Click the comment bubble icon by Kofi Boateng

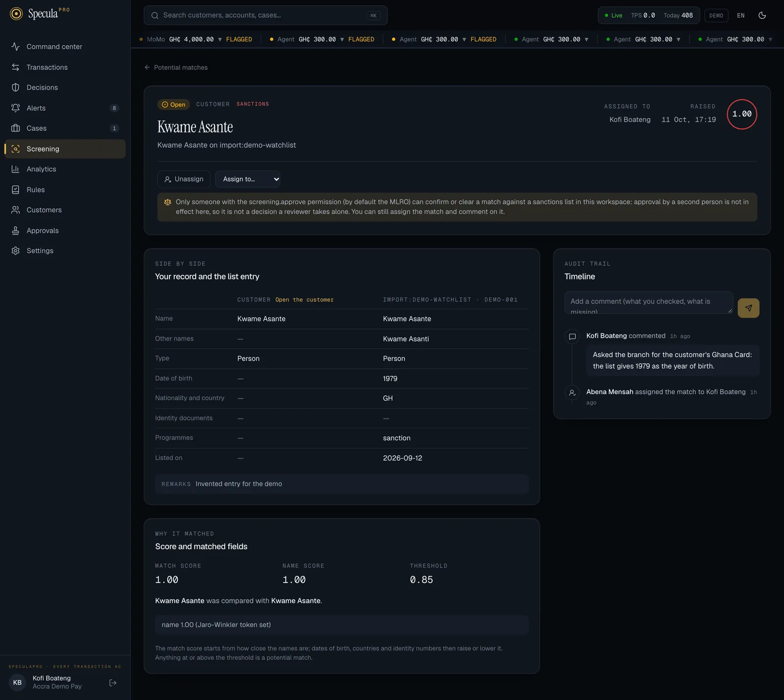(x=572, y=337)
